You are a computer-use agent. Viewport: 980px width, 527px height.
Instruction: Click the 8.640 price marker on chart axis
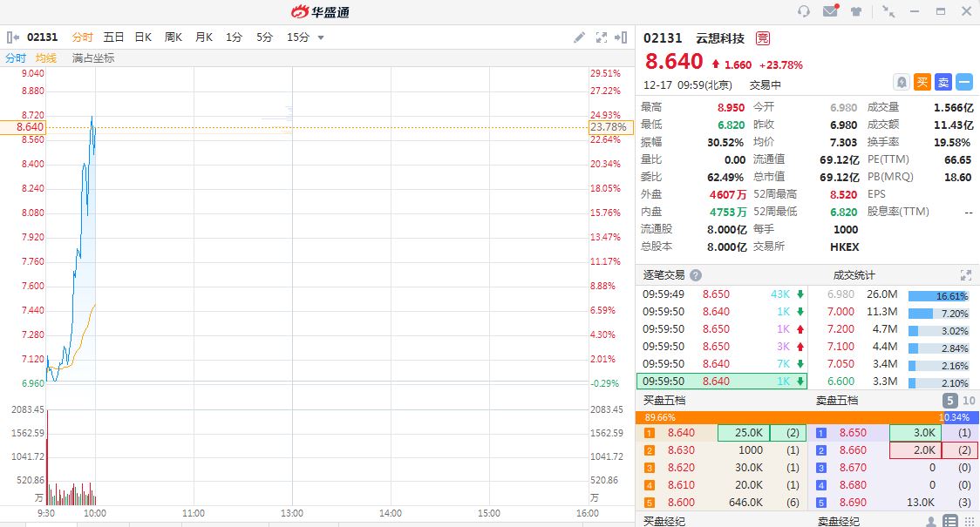[x=23, y=127]
